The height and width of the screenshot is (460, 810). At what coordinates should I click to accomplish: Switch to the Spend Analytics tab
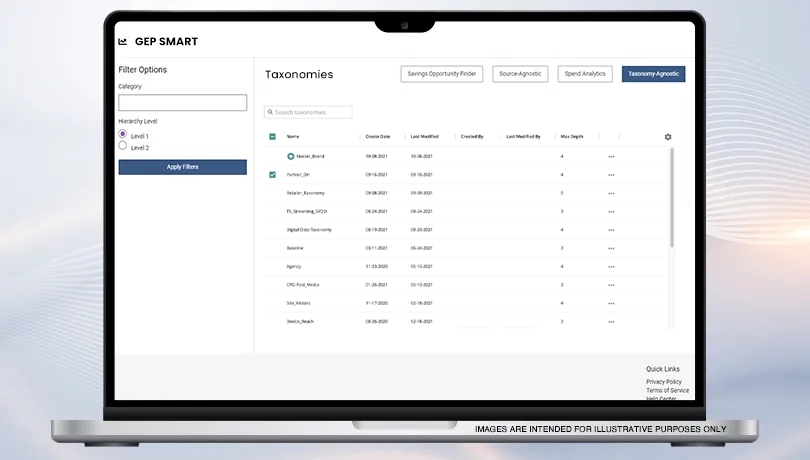(x=585, y=74)
